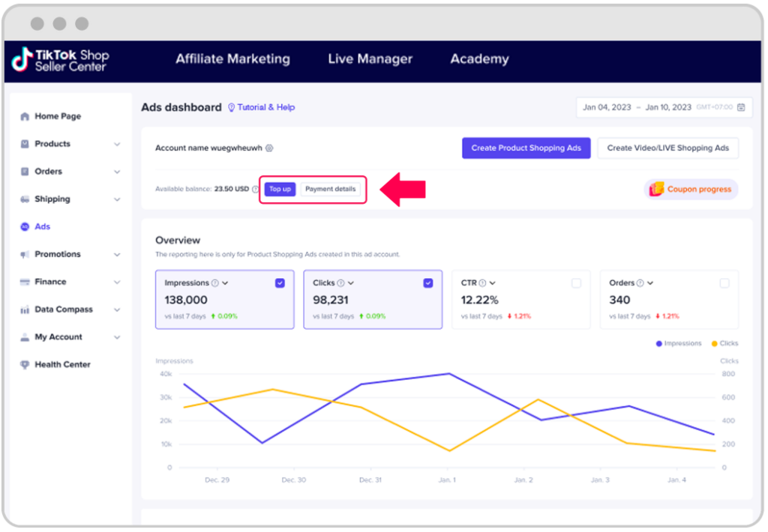Screen dimensions: 768x532
Task: Click the My Account person icon
Action: 25,337
